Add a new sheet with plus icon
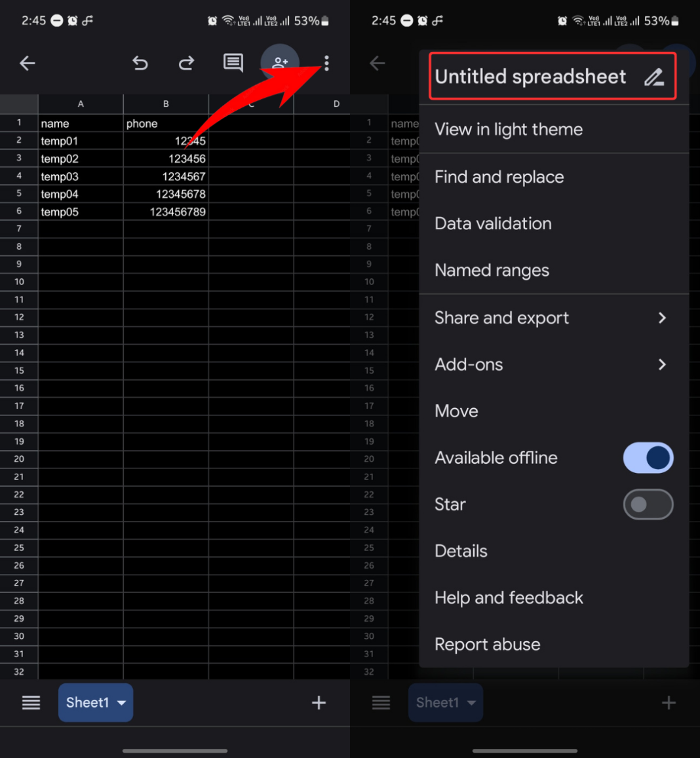This screenshot has width=700, height=758. tap(319, 703)
